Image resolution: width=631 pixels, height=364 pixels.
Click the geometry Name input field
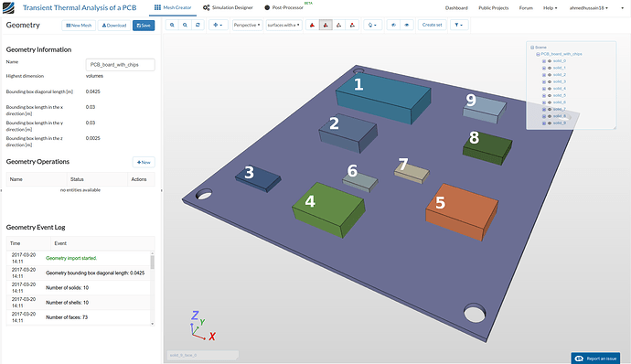[x=120, y=65]
